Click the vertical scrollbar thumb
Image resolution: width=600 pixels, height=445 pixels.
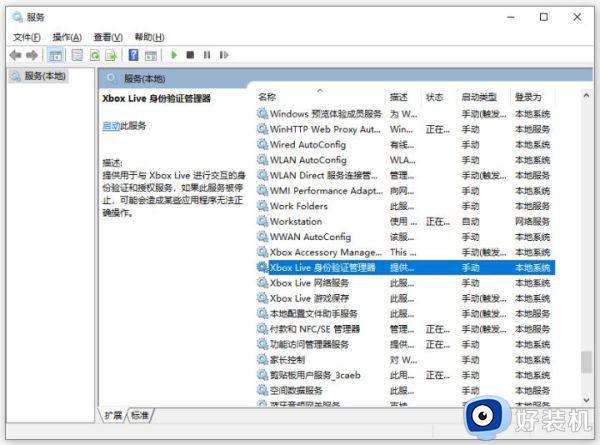click(586, 362)
